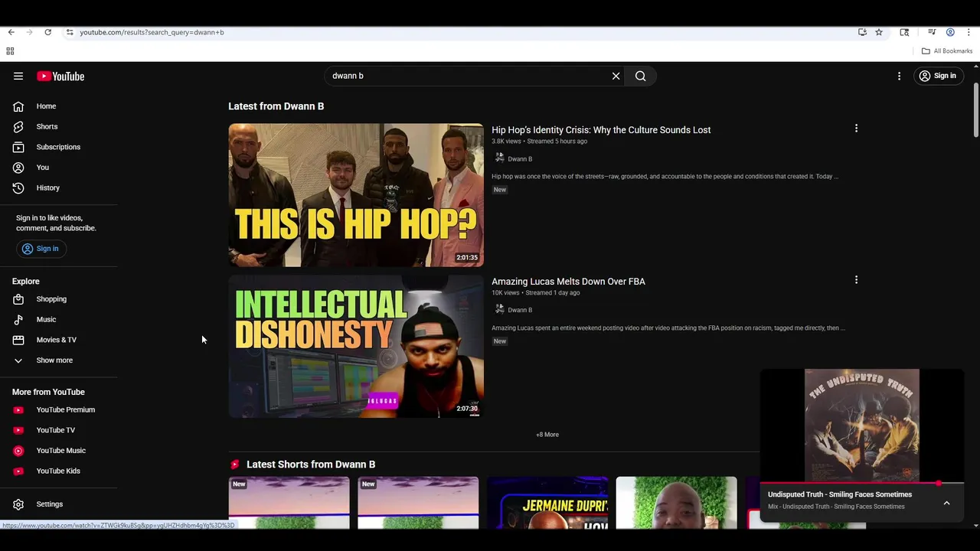Screen dimensions: 980x551
Task: Click the YouTube logo
Action: pyautogui.click(x=60, y=76)
